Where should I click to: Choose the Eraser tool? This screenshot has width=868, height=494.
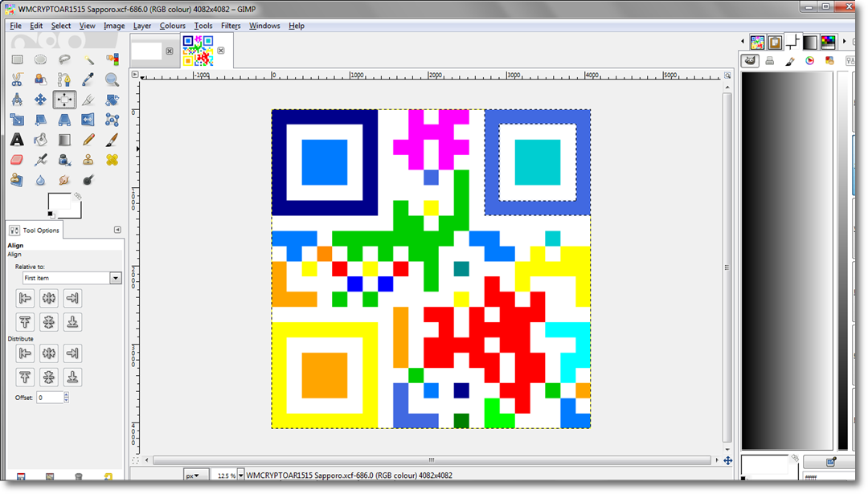click(x=17, y=160)
